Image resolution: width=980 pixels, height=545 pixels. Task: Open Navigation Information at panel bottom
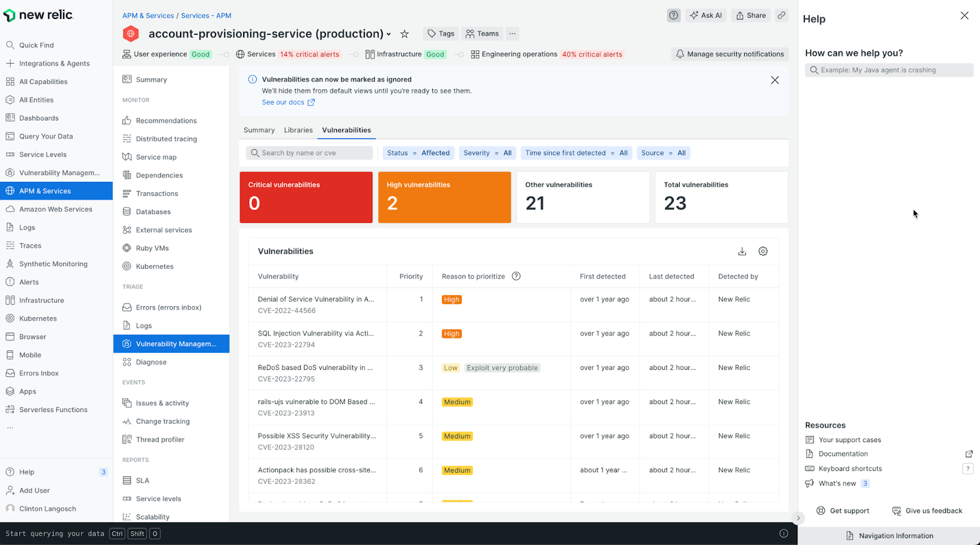click(x=889, y=536)
